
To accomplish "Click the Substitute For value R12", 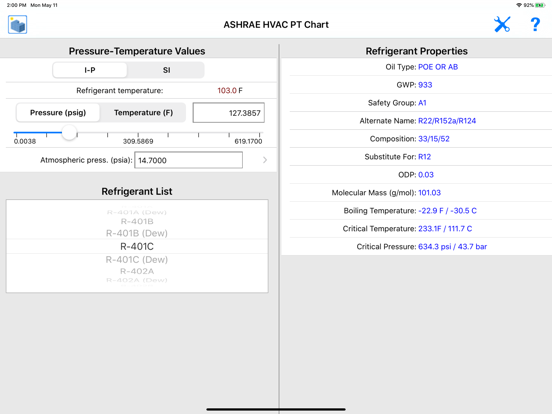I will [x=425, y=157].
